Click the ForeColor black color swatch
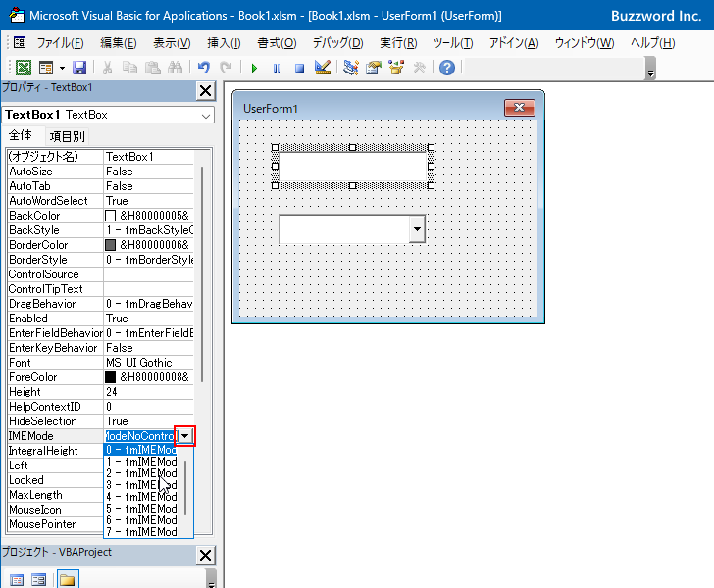 (110, 377)
